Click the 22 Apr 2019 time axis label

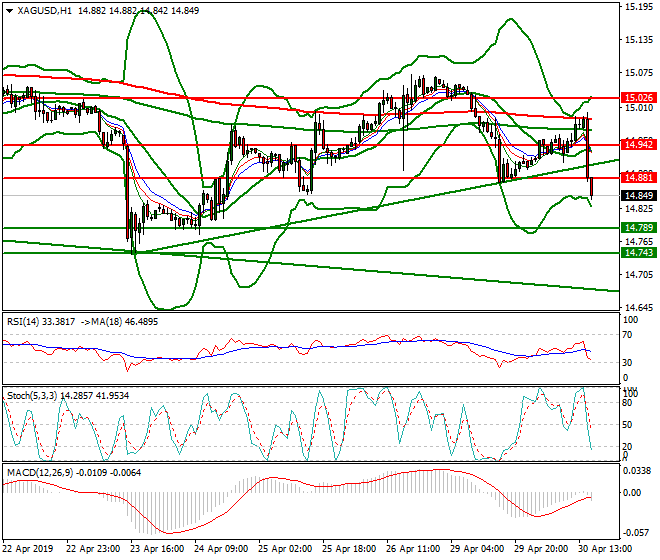pyautogui.click(x=28, y=549)
